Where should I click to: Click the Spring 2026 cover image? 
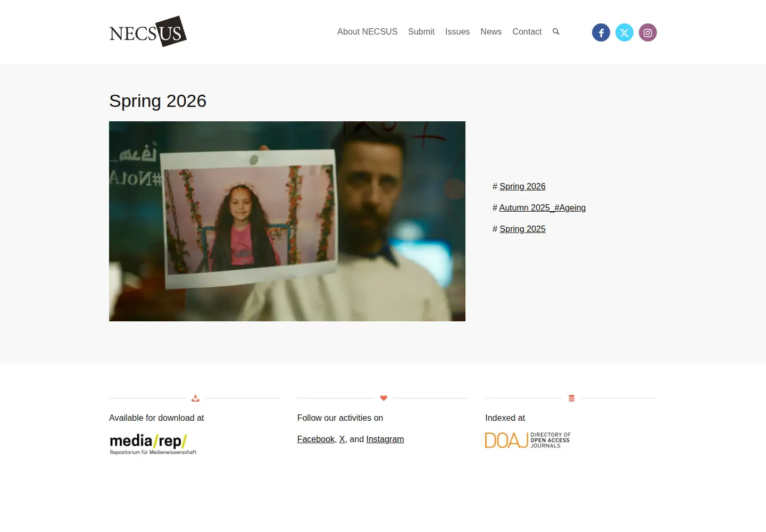287,221
